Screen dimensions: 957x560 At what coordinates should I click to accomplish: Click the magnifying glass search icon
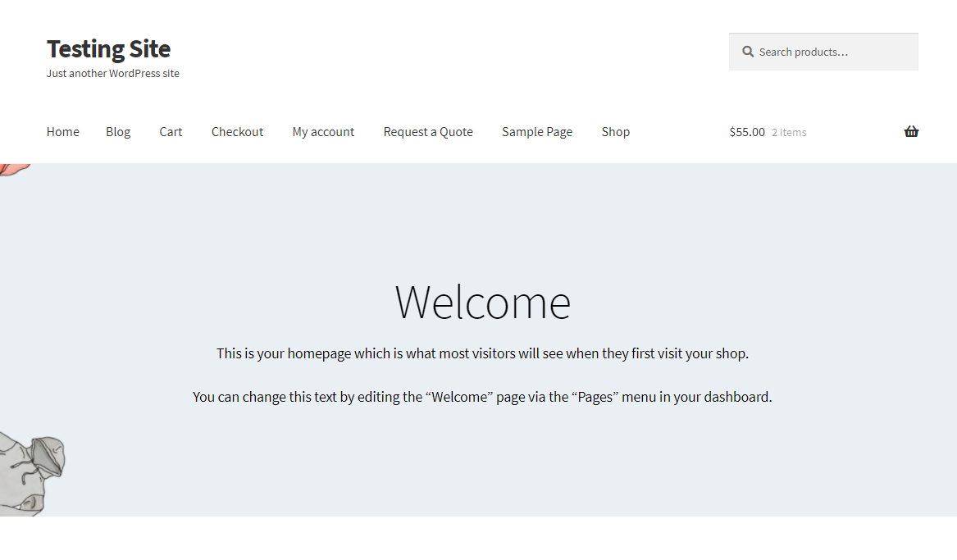[747, 51]
